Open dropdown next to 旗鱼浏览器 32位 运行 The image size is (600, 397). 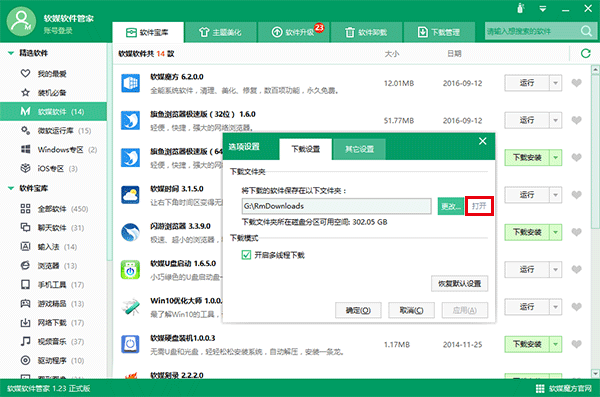click(555, 120)
